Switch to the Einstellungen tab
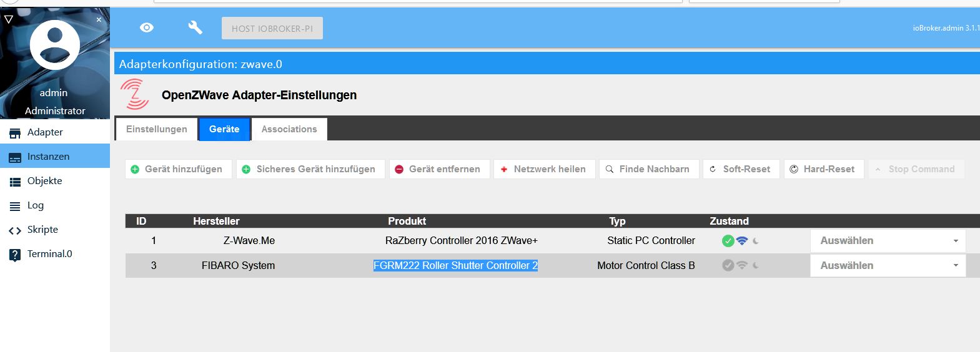This screenshot has height=352, width=980. [x=157, y=129]
